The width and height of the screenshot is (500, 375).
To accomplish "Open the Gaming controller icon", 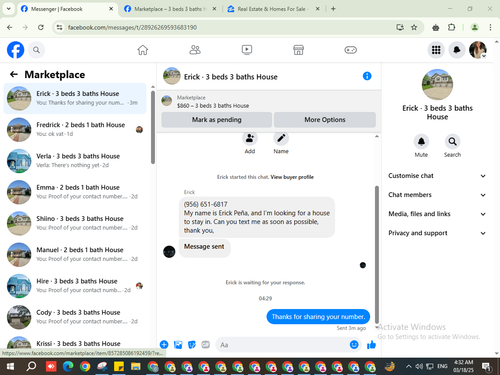I will click(350, 50).
